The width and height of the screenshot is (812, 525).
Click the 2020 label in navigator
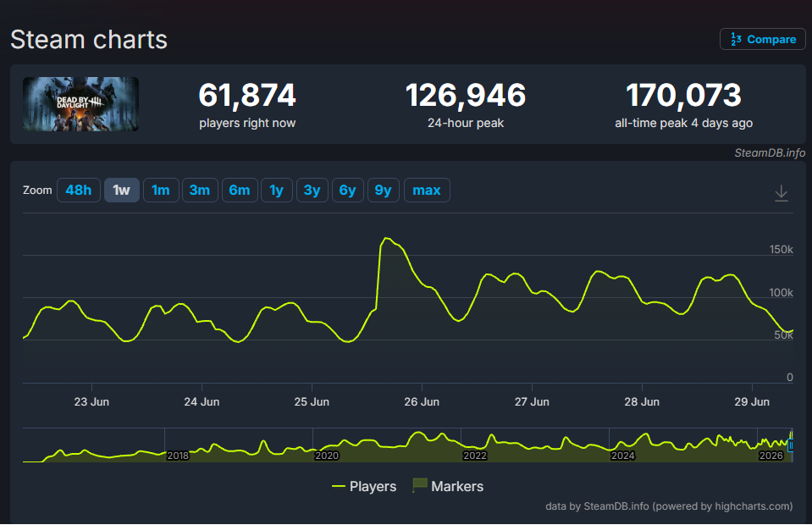[327, 456]
